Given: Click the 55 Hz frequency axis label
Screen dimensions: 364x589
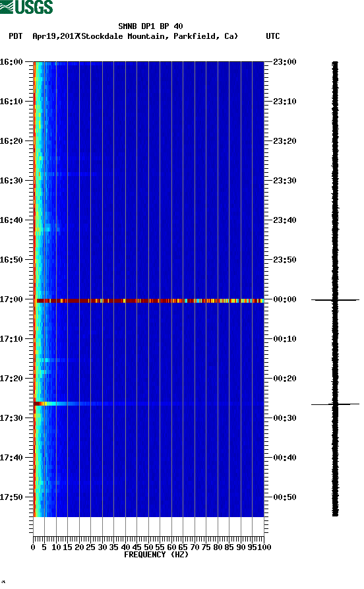Looking at the screenshot, I should pos(160,547).
